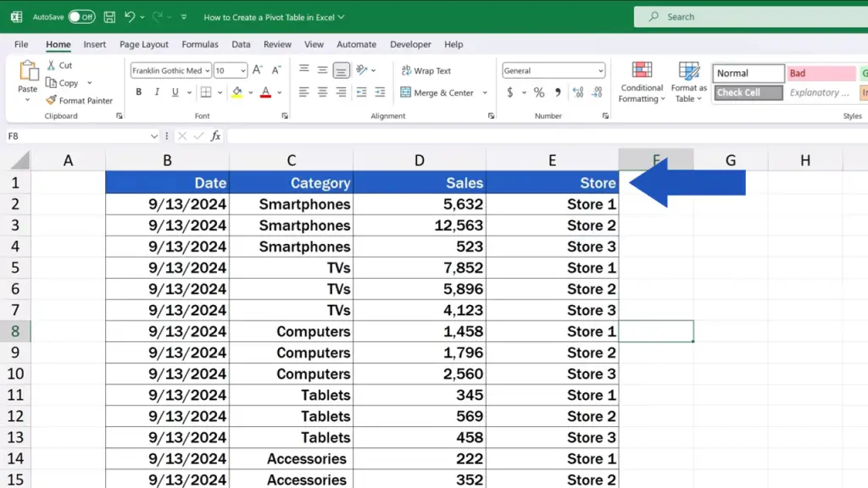
Task: Open the workbook title dropdown
Action: click(x=341, y=17)
